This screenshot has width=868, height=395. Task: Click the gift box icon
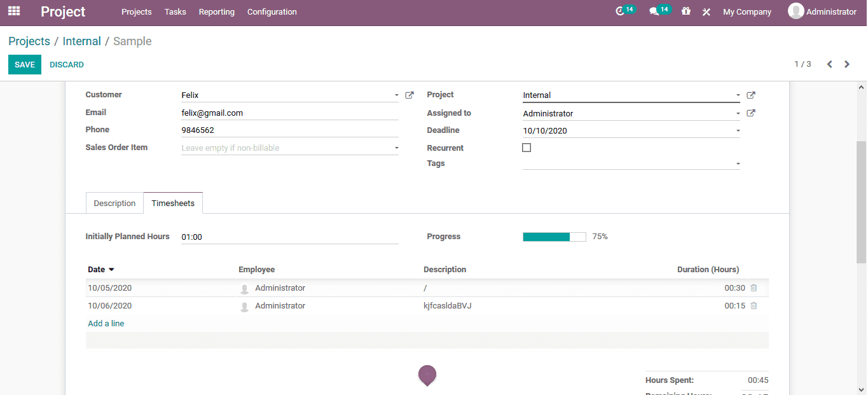coord(685,11)
